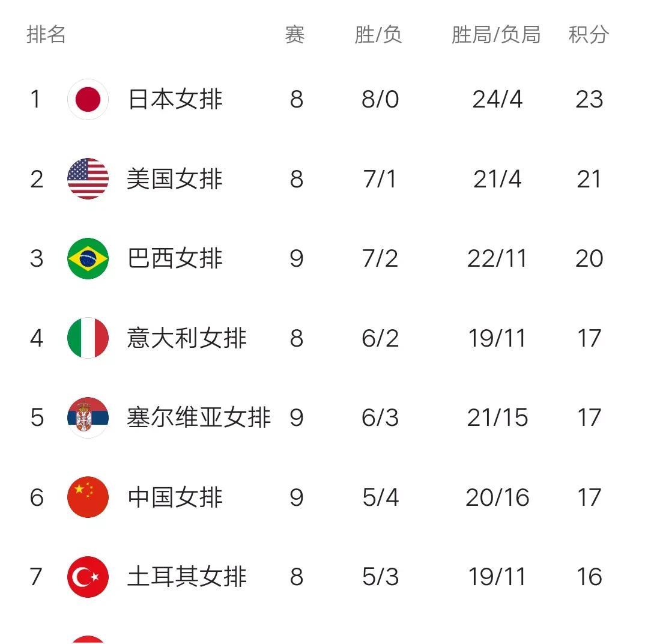Image resolution: width=648 pixels, height=644 pixels.
Task: Click the Serbia flag icon
Action: click(88, 418)
